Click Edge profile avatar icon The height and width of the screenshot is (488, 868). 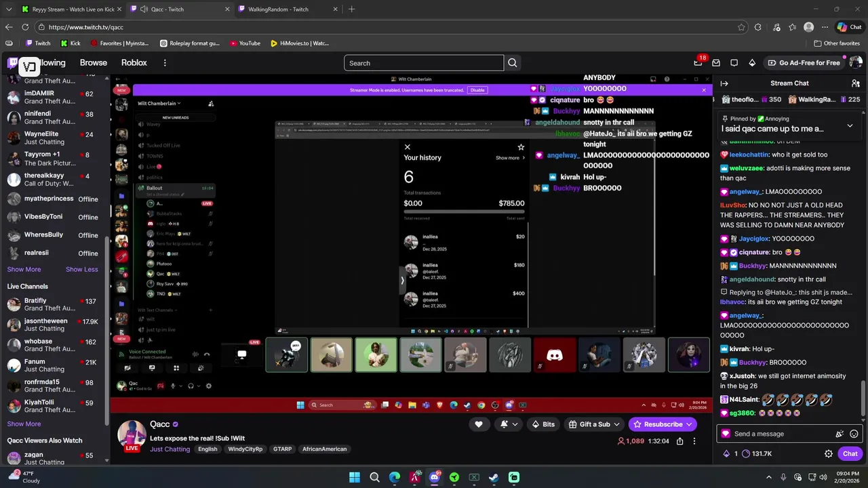coord(808,27)
